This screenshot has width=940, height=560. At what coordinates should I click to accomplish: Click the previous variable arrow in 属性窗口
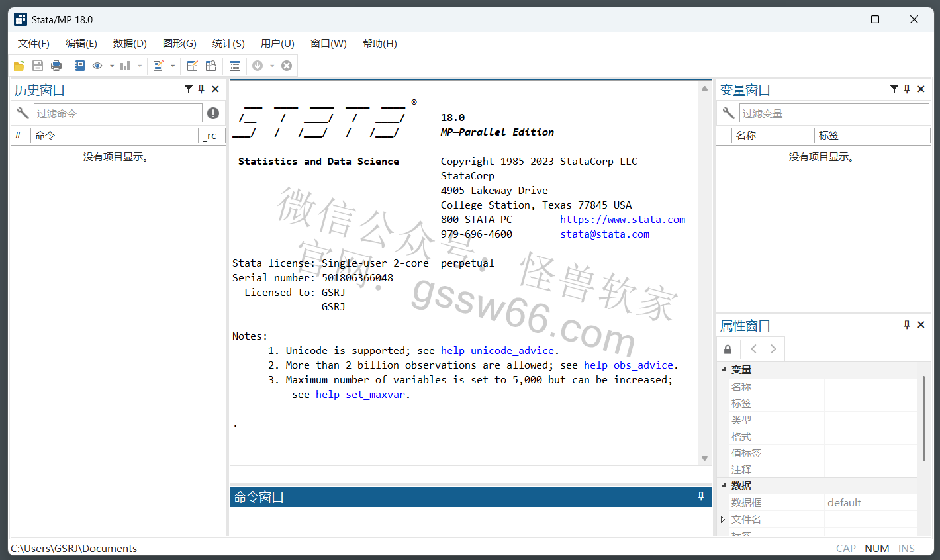[753, 349]
